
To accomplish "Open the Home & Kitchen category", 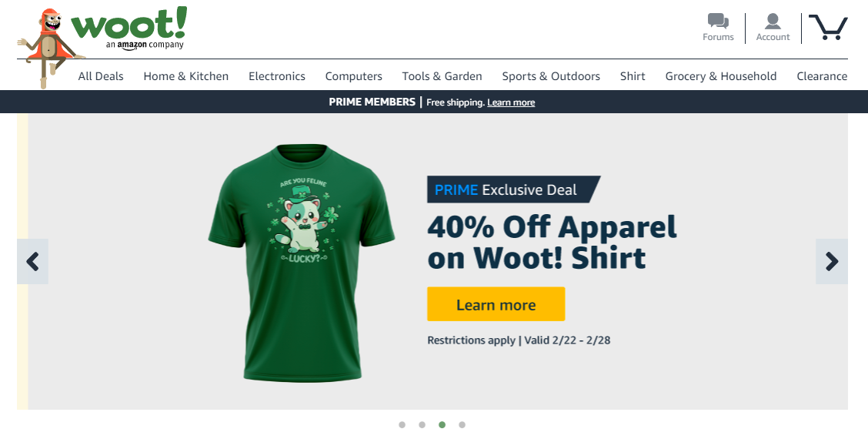I will (x=186, y=76).
